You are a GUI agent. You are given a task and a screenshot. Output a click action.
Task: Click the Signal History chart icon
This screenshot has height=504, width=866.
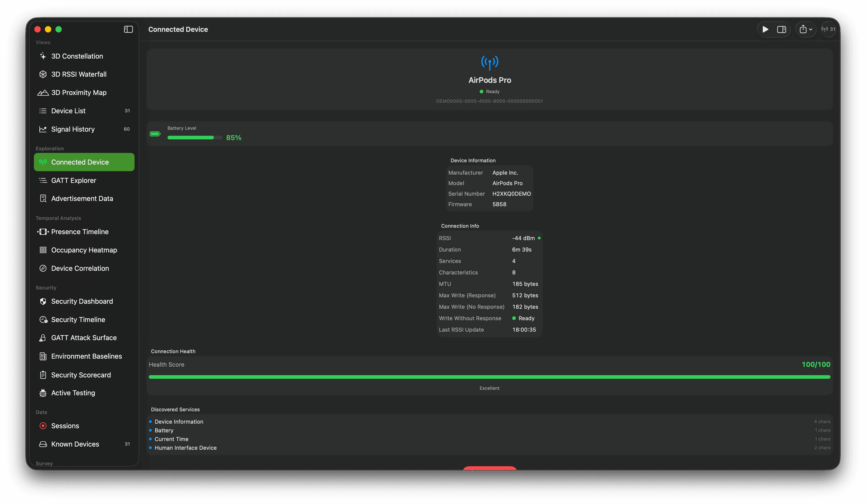[x=43, y=129]
